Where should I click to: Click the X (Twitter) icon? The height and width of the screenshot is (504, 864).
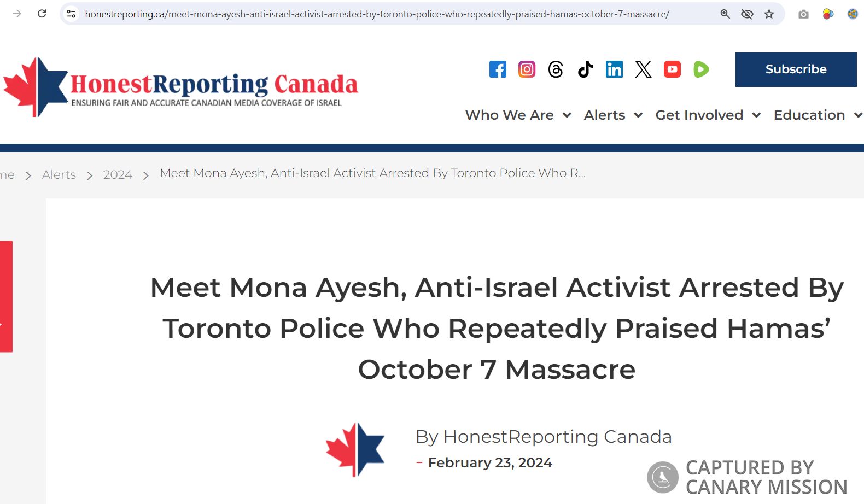643,69
